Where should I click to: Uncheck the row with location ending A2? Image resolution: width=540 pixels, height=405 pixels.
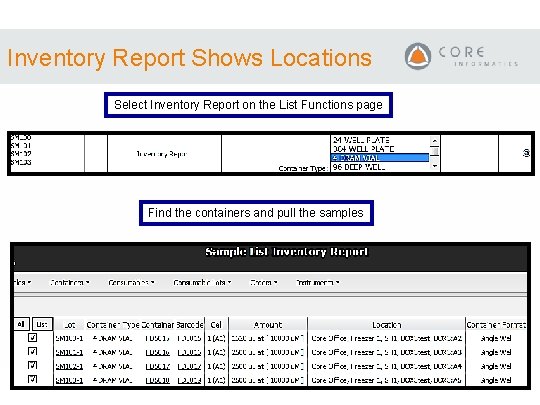pyautogui.click(x=32, y=338)
